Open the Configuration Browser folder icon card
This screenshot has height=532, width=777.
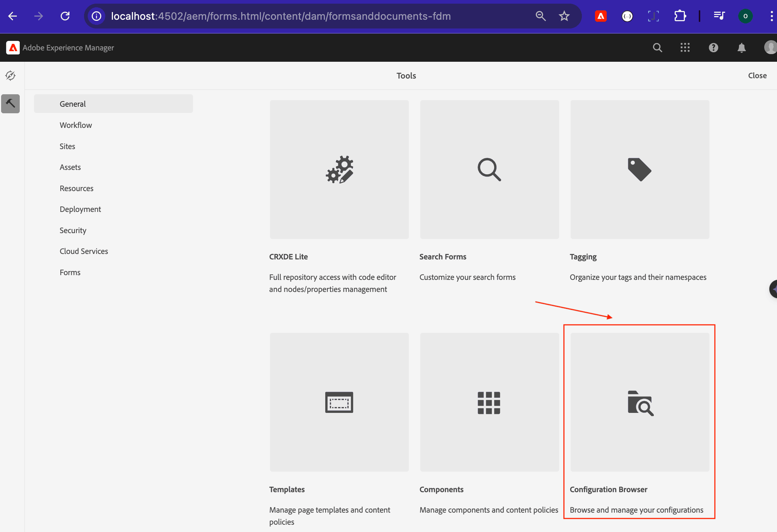point(640,402)
